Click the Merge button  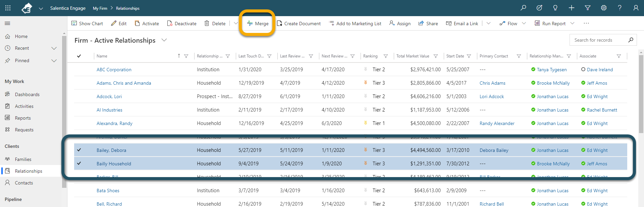[x=258, y=24]
